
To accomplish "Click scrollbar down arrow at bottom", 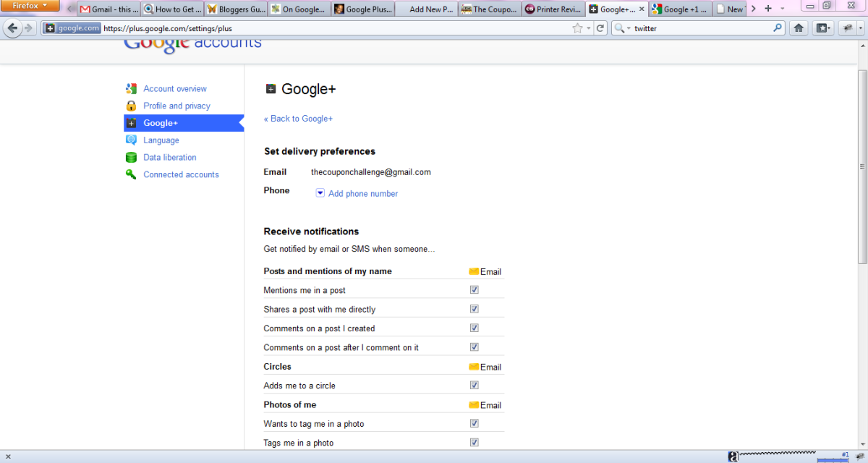I will [862, 444].
